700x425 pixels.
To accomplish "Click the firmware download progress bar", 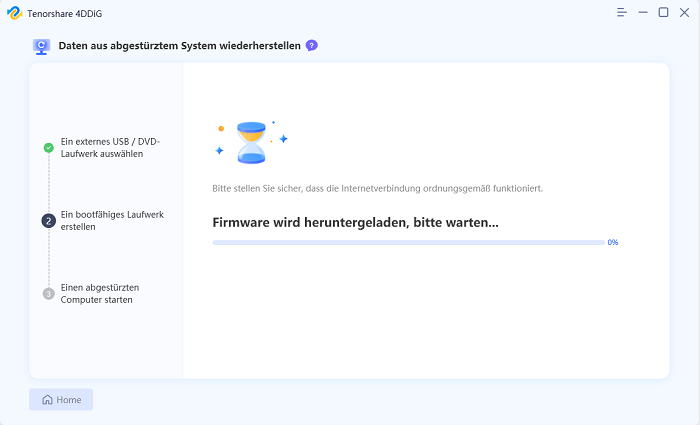I will point(408,243).
